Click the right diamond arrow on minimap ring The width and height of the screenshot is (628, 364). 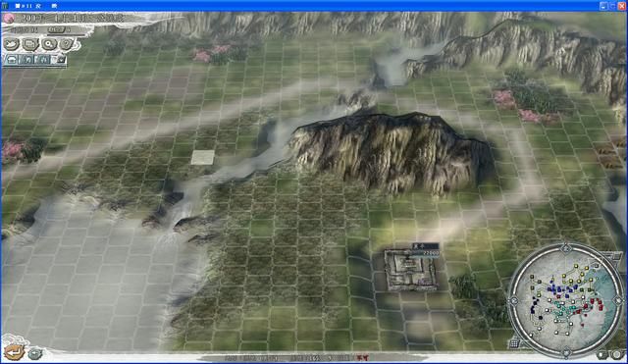tap(618, 300)
